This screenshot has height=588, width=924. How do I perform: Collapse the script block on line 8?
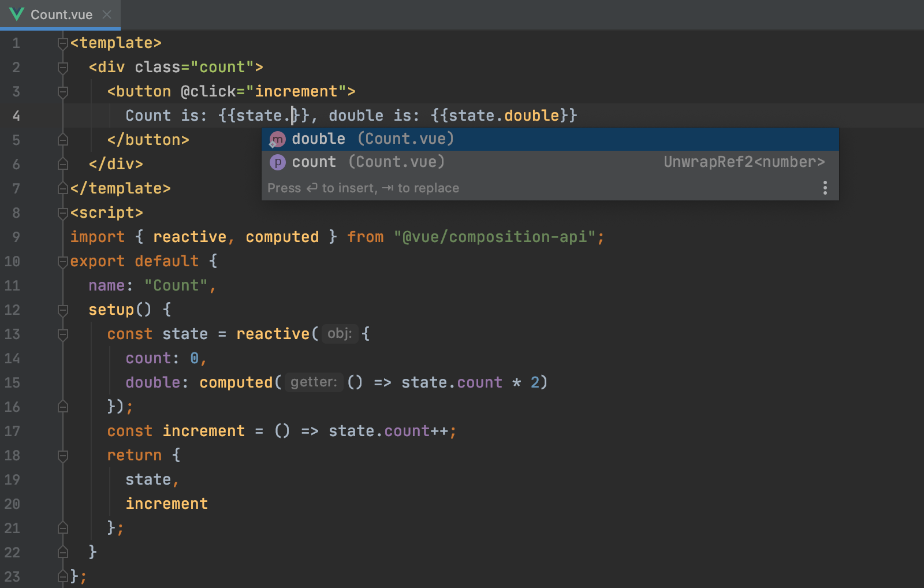(63, 213)
